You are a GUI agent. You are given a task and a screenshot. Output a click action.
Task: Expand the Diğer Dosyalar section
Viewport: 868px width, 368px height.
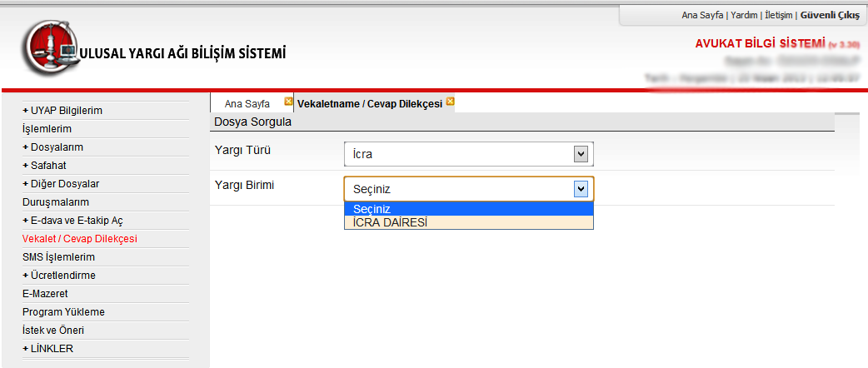pos(61,184)
